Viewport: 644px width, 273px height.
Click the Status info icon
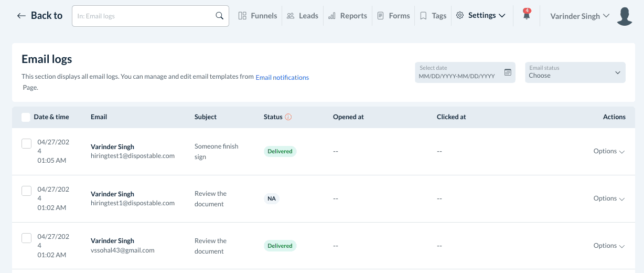288,117
